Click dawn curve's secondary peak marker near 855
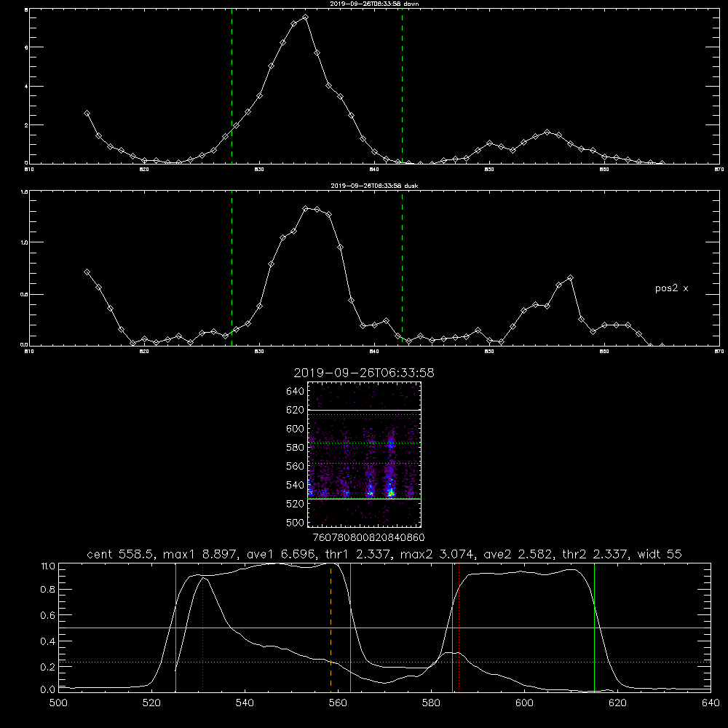 (547, 132)
